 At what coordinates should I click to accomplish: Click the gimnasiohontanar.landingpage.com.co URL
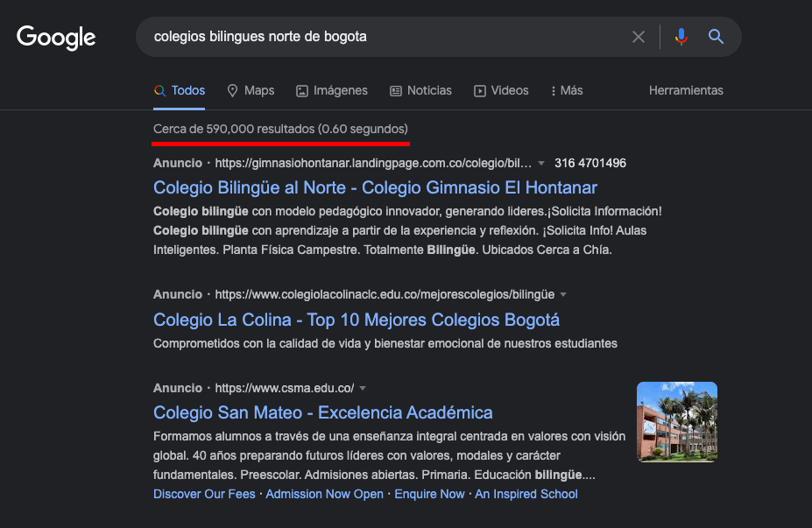[373, 163]
